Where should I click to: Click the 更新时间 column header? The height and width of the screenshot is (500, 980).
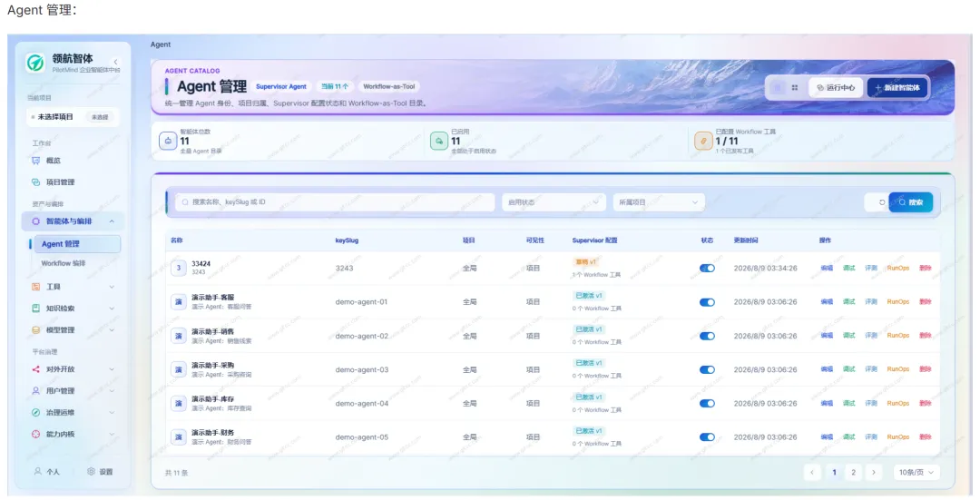click(746, 240)
